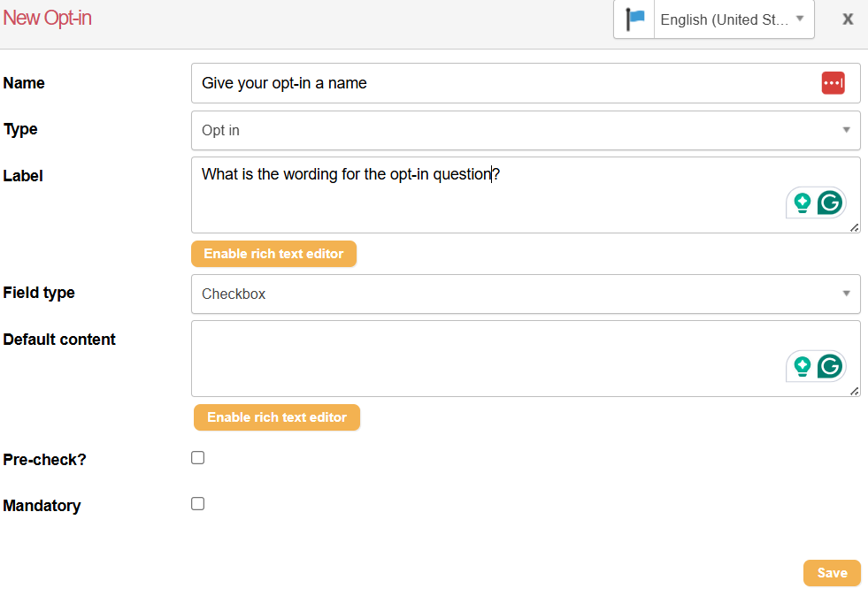
Task: Click the blue flag language icon
Action: [634, 19]
